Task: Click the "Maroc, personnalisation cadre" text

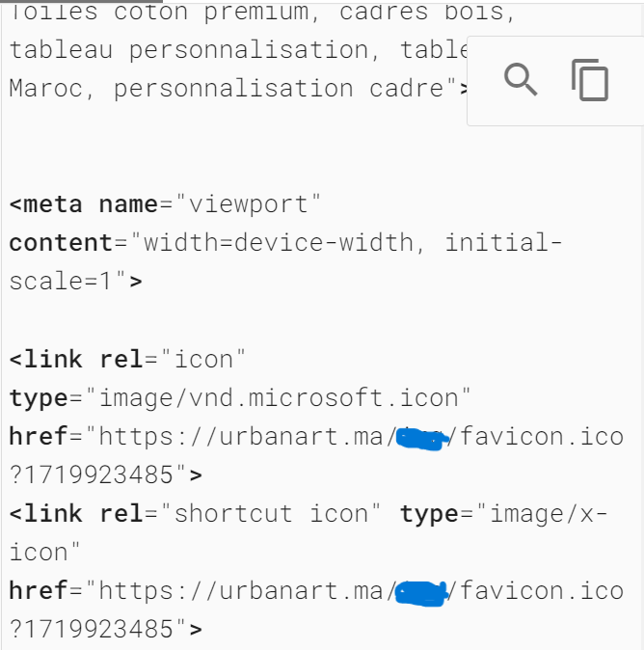Action: pos(231,89)
